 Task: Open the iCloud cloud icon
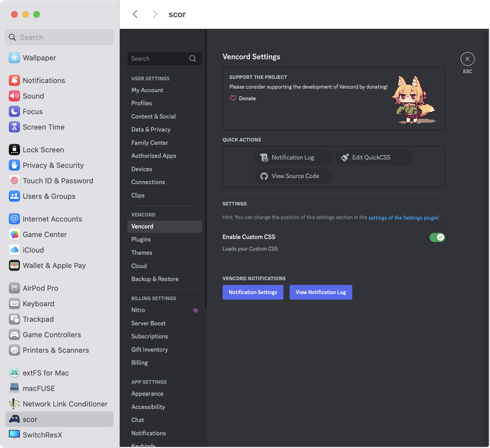pyautogui.click(x=14, y=250)
